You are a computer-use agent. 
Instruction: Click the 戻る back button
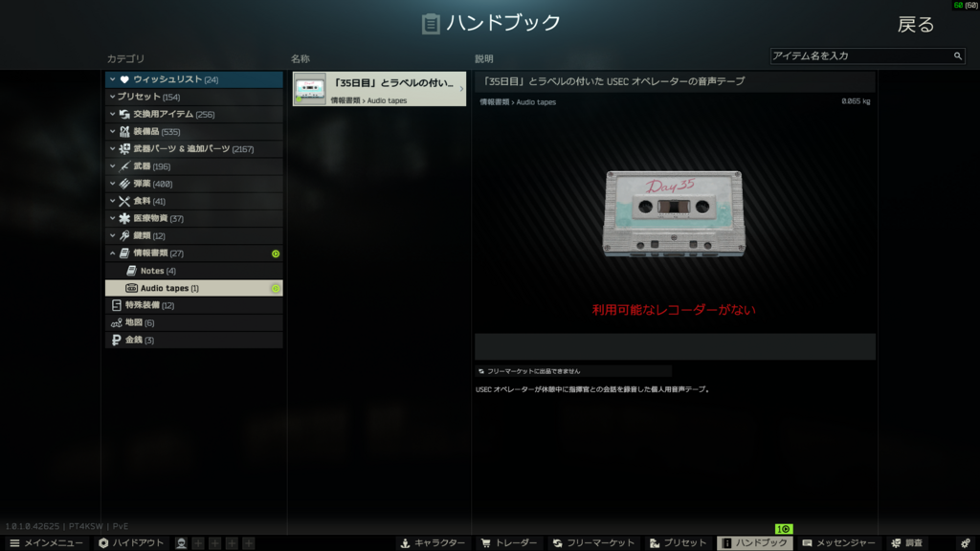915,25
